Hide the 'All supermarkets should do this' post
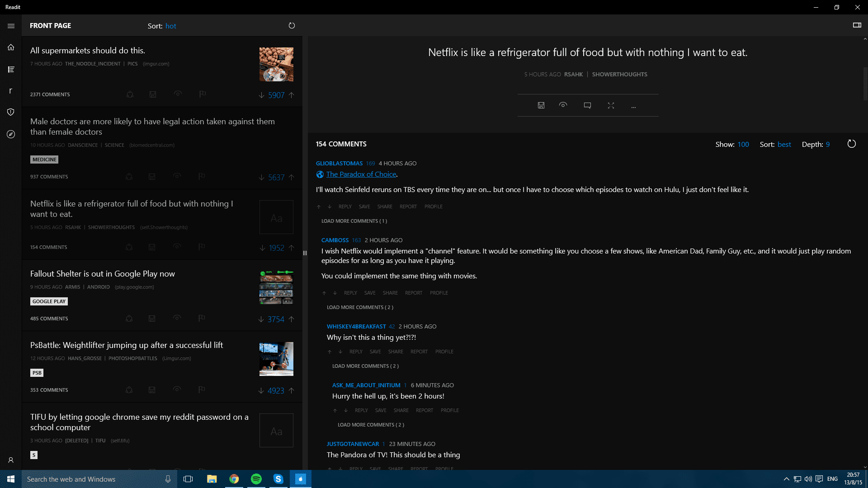 [x=178, y=94]
